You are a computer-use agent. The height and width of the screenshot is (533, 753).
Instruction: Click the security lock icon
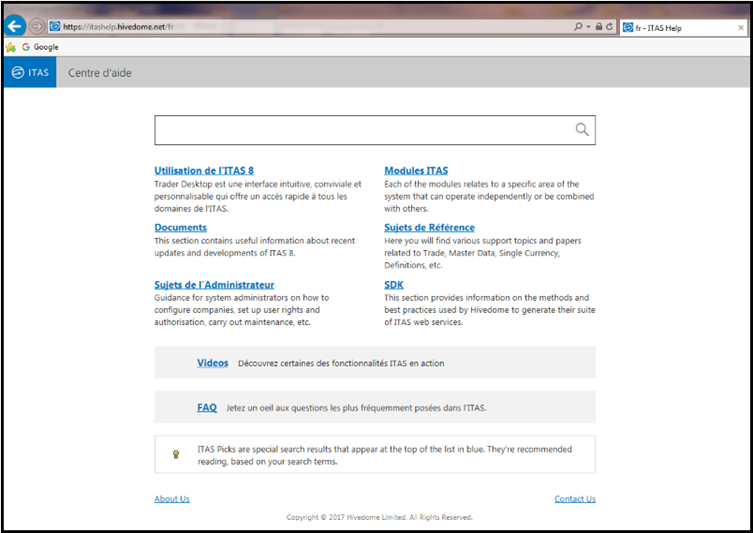599,27
